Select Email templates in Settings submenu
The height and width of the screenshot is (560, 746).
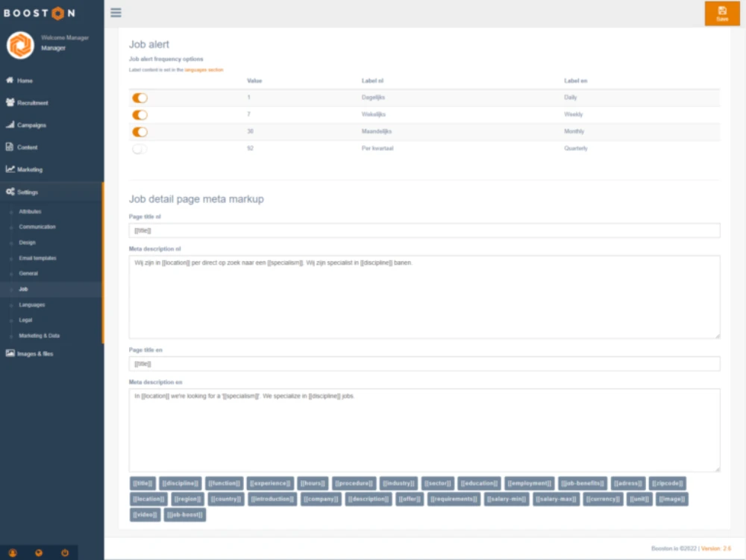(37, 258)
